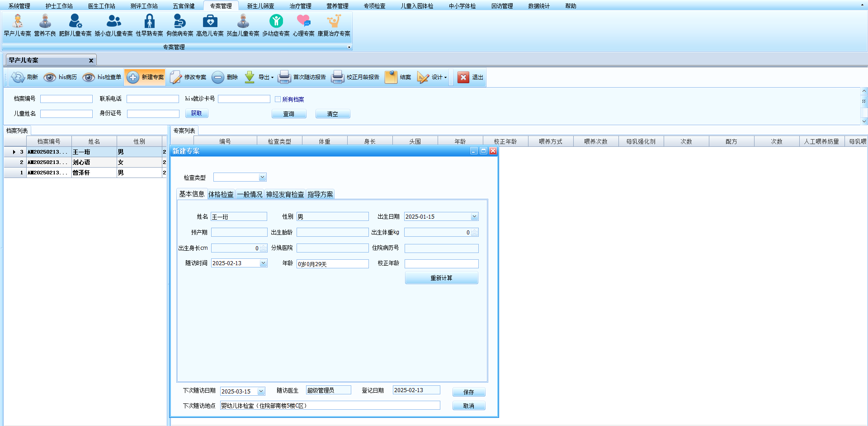Open the 新生儿筛查 menu
This screenshot has width=868, height=426.
260,6
